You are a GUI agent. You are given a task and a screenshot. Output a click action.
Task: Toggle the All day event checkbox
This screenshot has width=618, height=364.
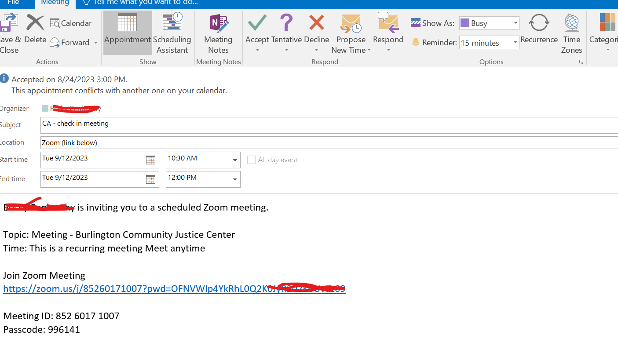(x=251, y=160)
